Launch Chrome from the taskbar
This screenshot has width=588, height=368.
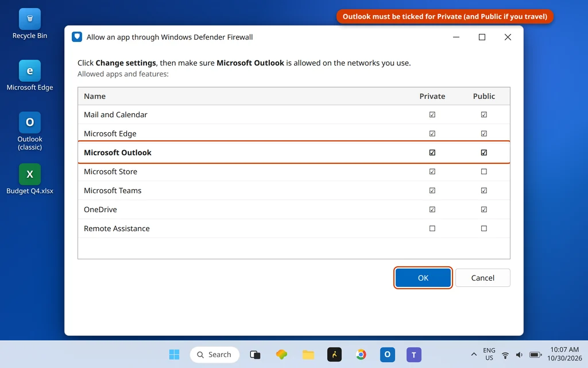pyautogui.click(x=361, y=354)
